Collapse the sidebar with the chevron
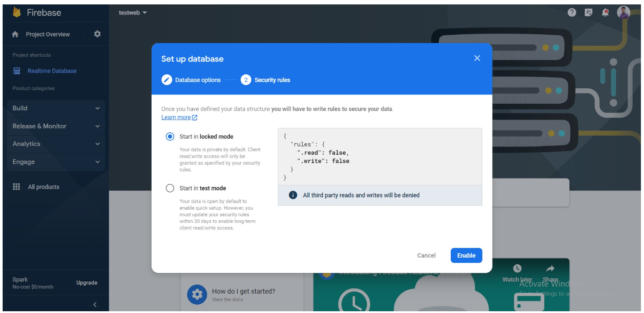The width and height of the screenshot is (644, 313). click(x=95, y=304)
